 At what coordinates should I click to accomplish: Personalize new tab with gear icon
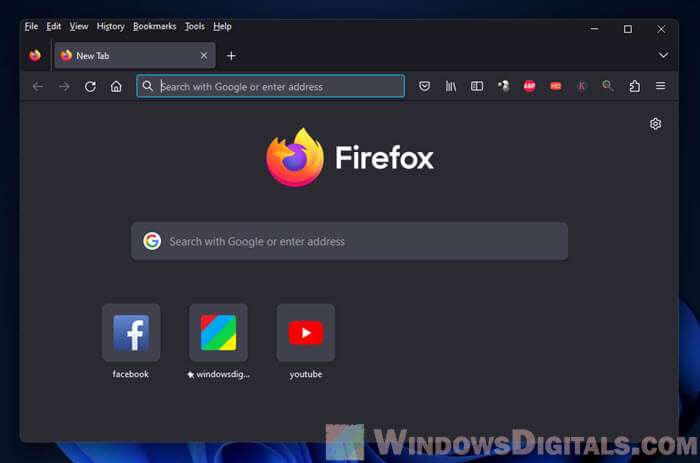tap(655, 124)
